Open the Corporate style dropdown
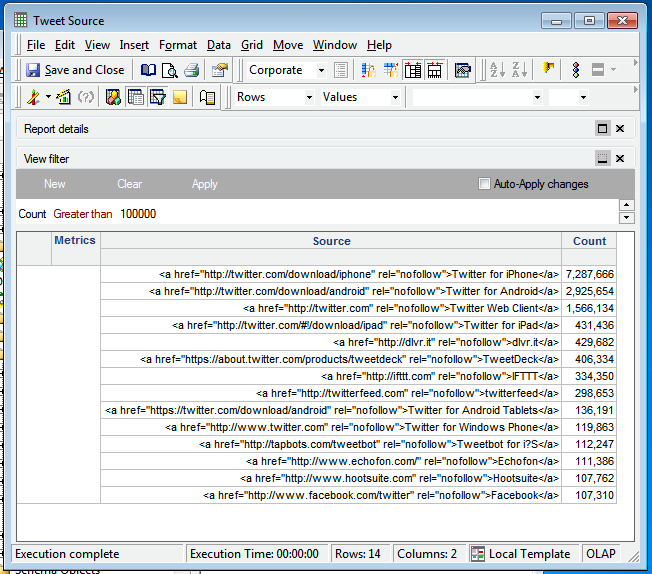Screen dimensions: 652x574 coord(321,70)
